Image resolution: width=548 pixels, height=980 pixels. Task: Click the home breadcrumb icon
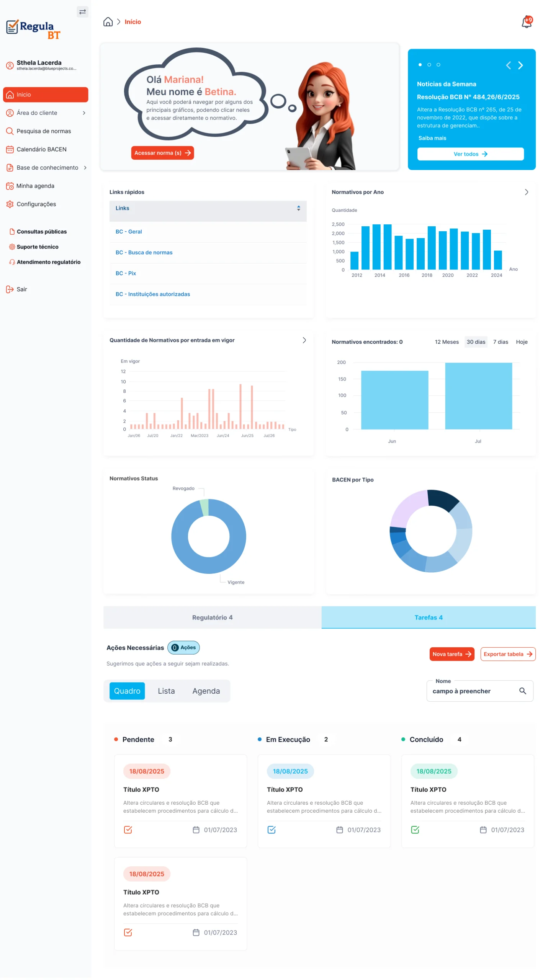(x=108, y=22)
